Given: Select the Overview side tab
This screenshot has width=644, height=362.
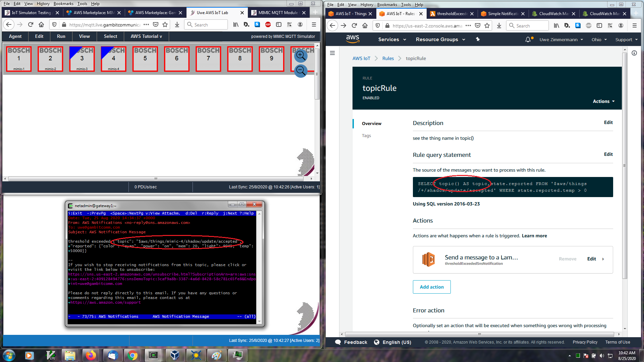Looking at the screenshot, I should coord(371,123).
